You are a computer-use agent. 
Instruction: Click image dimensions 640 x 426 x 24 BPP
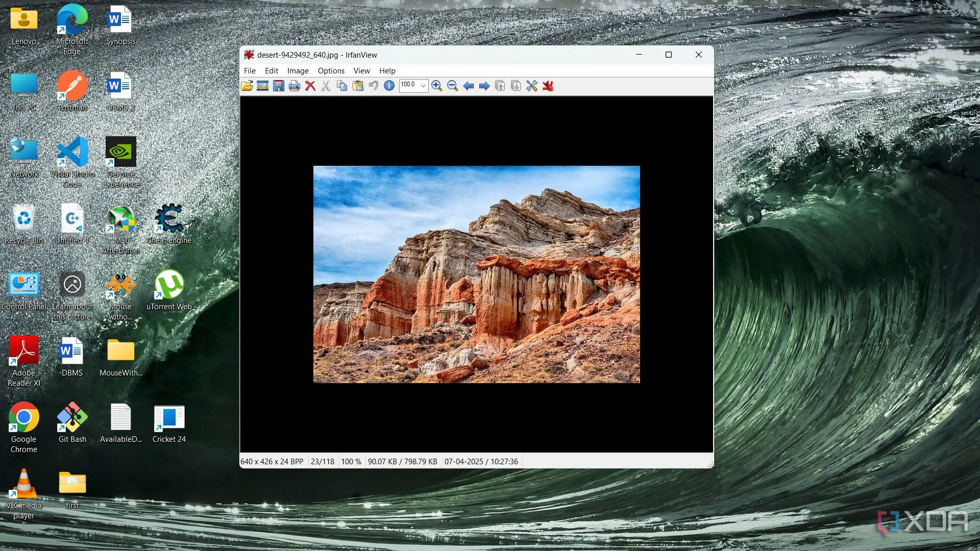click(272, 462)
